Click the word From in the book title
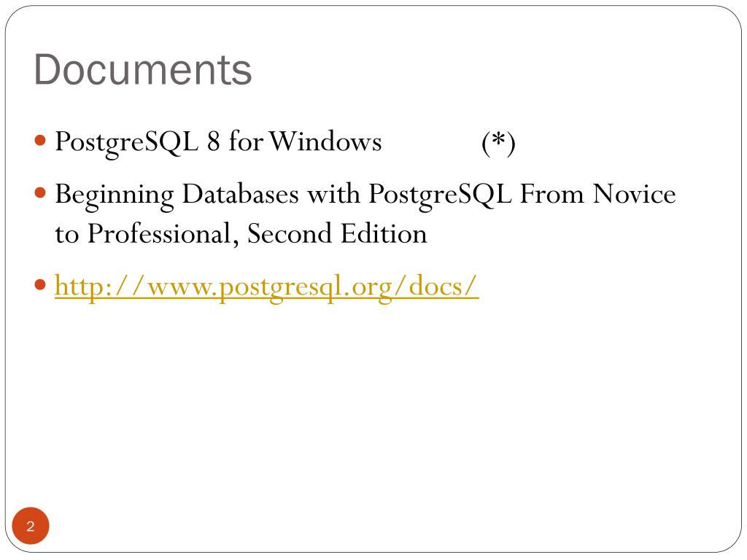The width and height of the screenshot is (747, 560). (551, 194)
